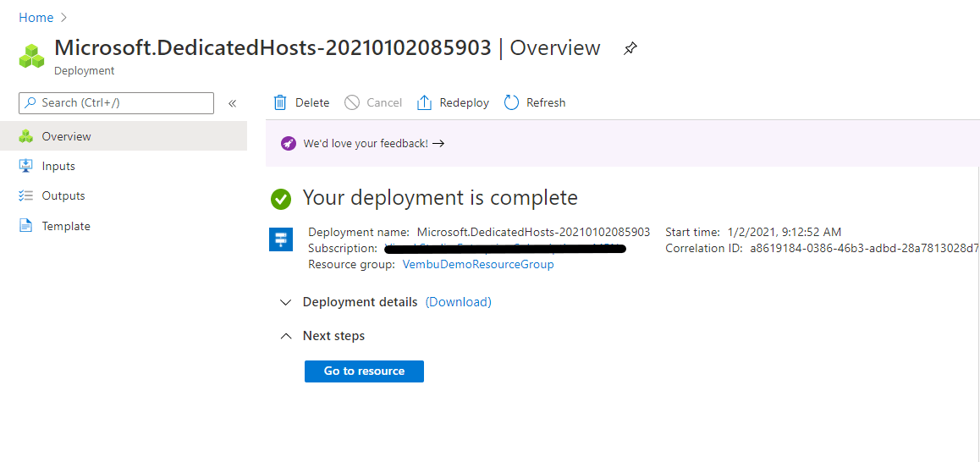Click the page title Microsoft.DedicatedHosts-20210102085903
Viewport: 980px width, 462px height.
pos(273,48)
